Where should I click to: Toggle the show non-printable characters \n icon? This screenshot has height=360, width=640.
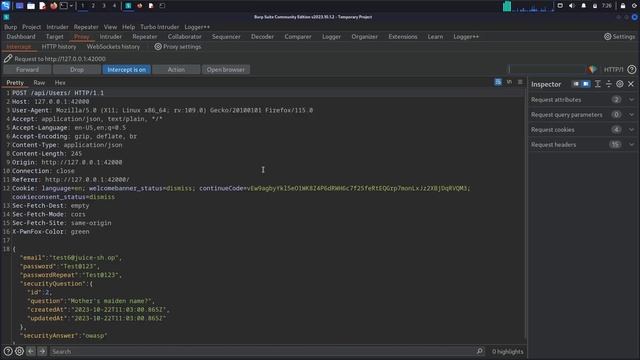pyautogui.click(x=509, y=82)
